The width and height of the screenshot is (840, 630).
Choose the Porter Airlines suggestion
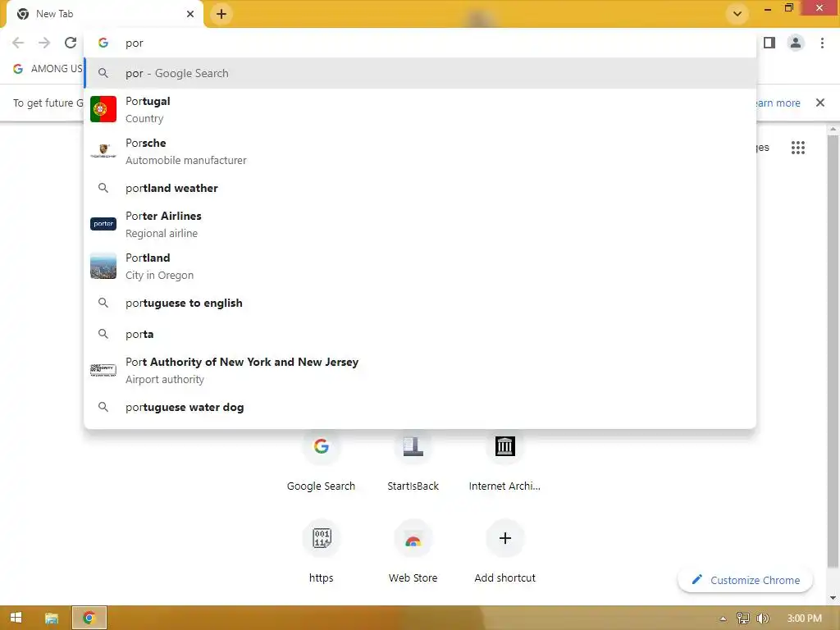tap(420, 224)
